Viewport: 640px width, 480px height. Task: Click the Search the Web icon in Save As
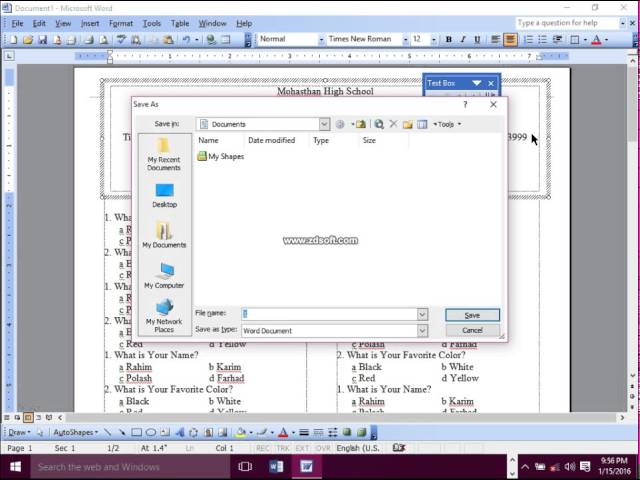[x=379, y=124]
